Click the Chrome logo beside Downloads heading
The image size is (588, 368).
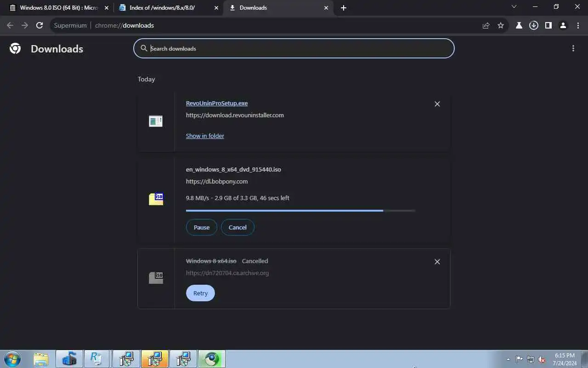(x=15, y=49)
